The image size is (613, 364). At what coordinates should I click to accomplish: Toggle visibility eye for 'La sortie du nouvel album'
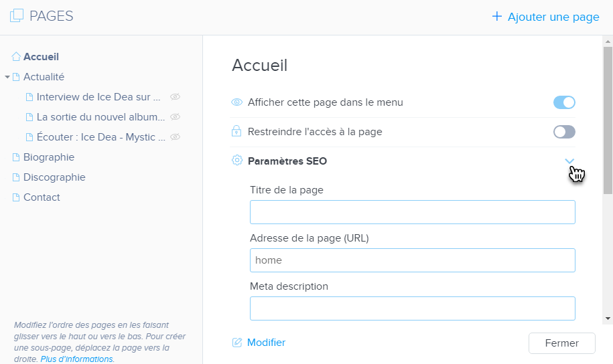[x=176, y=117]
